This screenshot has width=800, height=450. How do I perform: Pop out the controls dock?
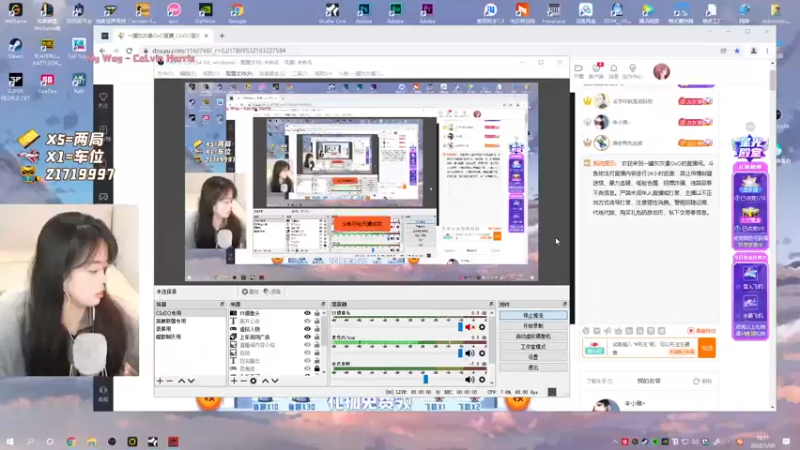[x=565, y=304]
